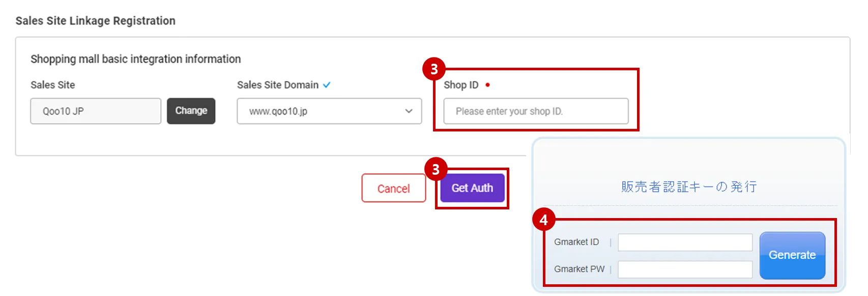868x296 pixels.
Task: Click the step 4 badge near Gmarket ID
Action: (x=543, y=220)
